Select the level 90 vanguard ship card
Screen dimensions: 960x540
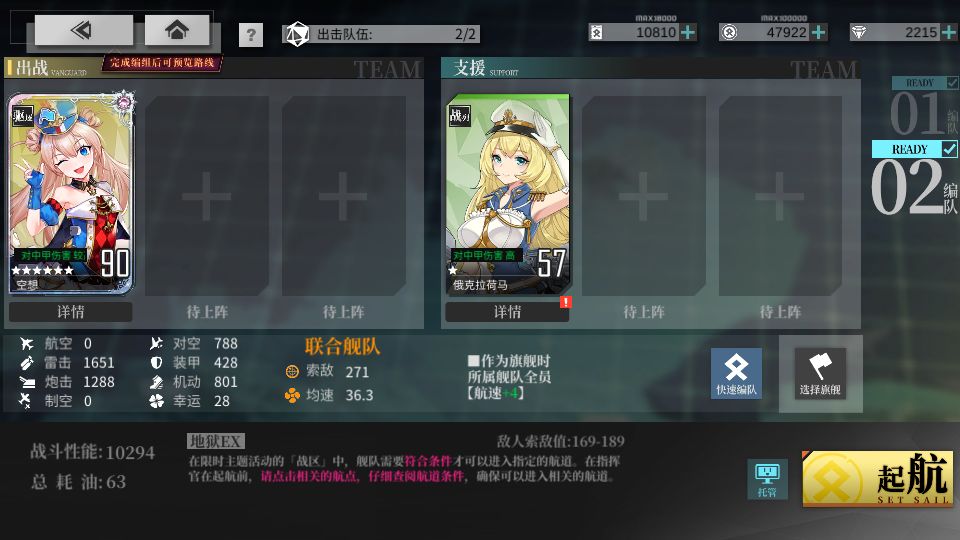coord(71,193)
